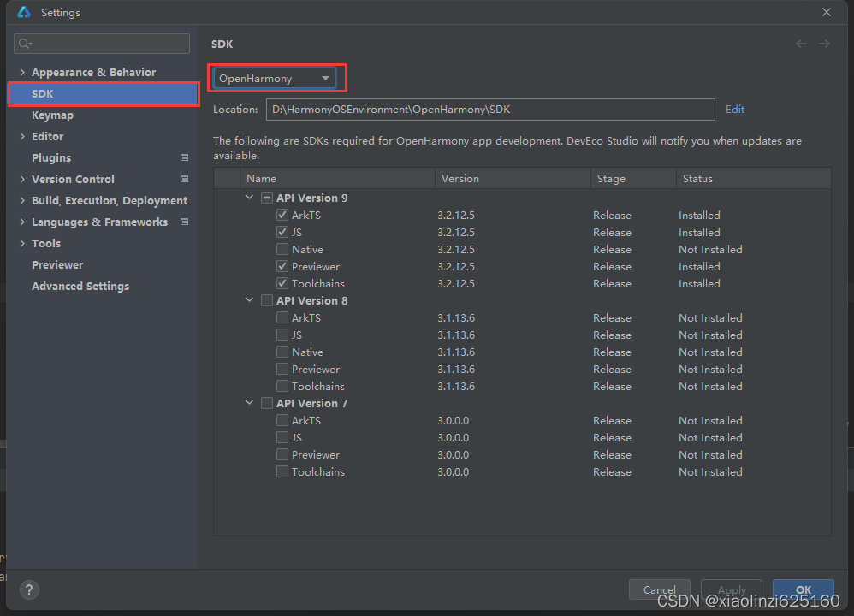Viewport: 854px width, 616px height.
Task: Click 'Installed' status of API 9 Toolchains
Action: pos(699,283)
